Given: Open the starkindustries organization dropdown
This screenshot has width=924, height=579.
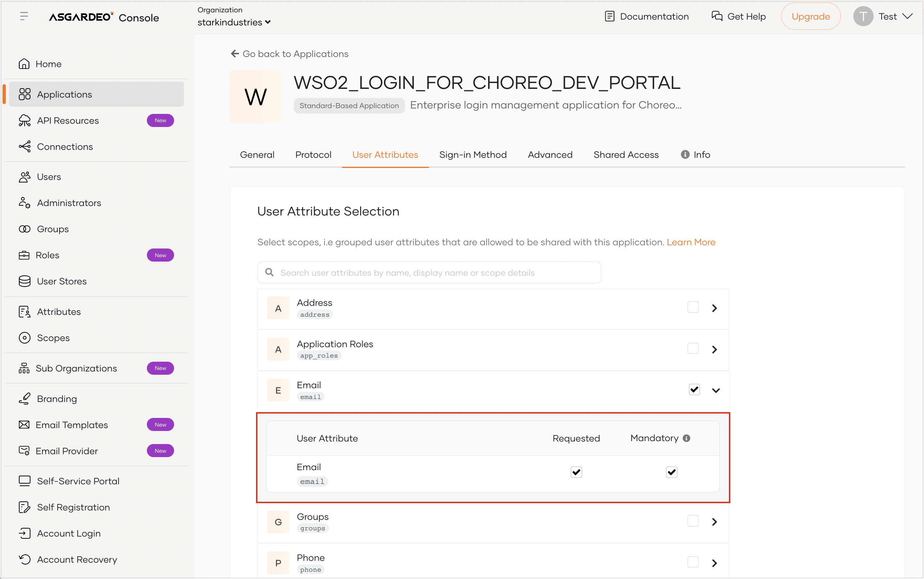Looking at the screenshot, I should [x=234, y=22].
